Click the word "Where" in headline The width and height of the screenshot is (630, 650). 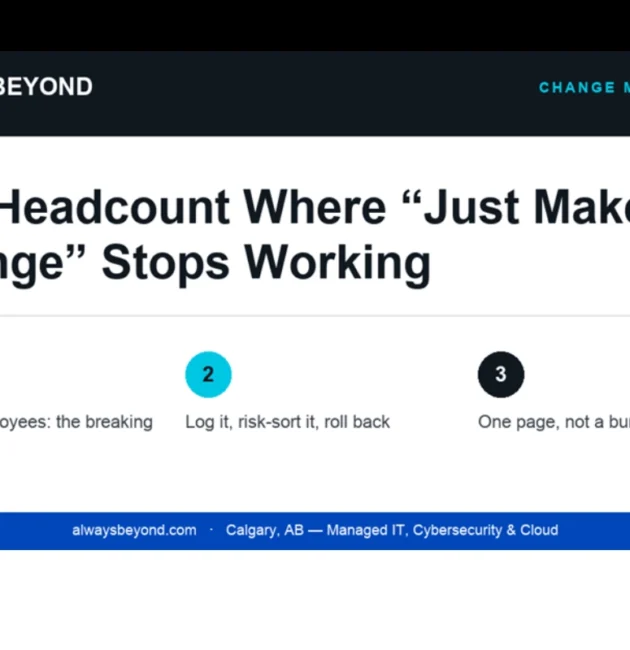pyautogui.click(x=314, y=206)
